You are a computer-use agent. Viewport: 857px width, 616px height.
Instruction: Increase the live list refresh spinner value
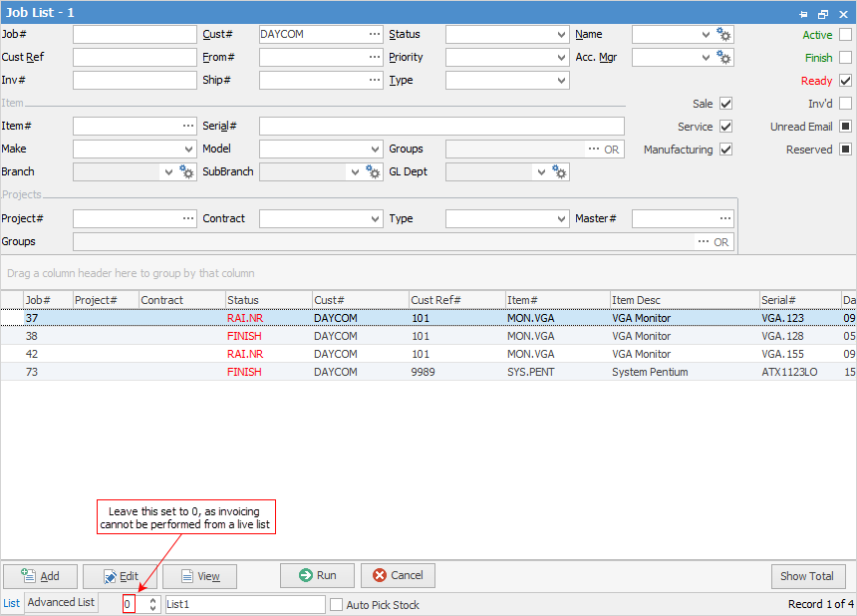click(x=152, y=600)
